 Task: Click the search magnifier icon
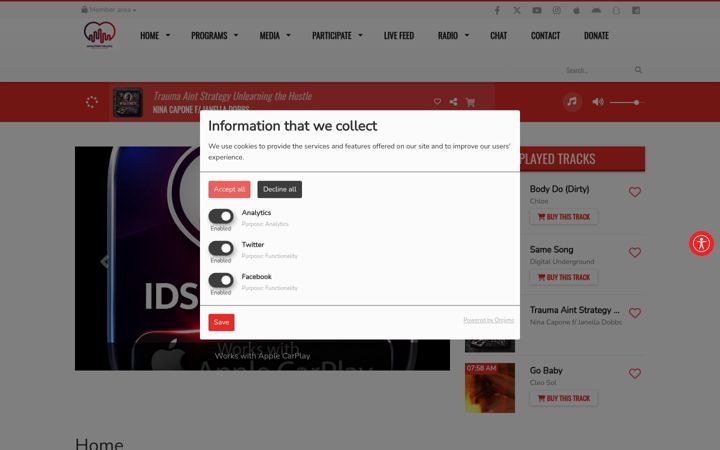(x=638, y=70)
